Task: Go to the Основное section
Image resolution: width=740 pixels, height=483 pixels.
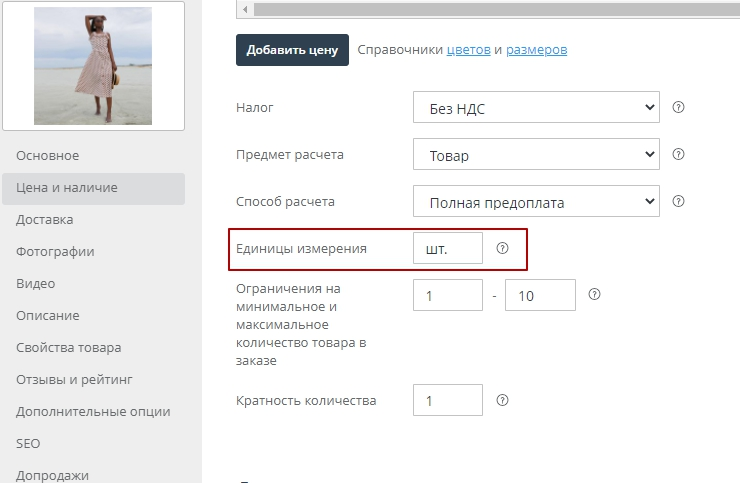Action: 47,156
